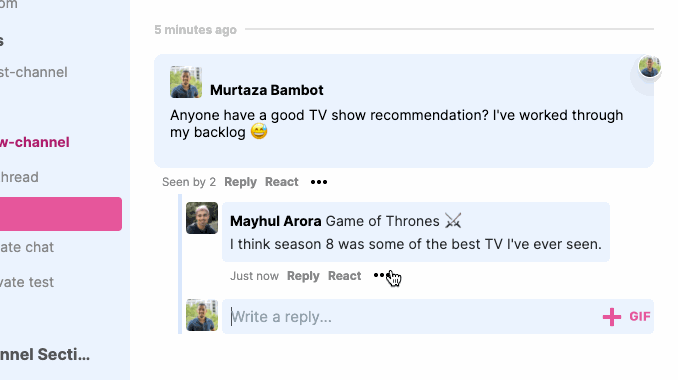
Task: Select the highlighted pink sidebar item
Action: [x=61, y=214]
